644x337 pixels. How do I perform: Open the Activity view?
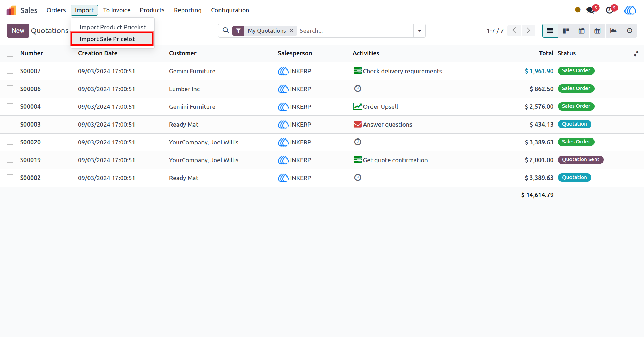click(629, 31)
